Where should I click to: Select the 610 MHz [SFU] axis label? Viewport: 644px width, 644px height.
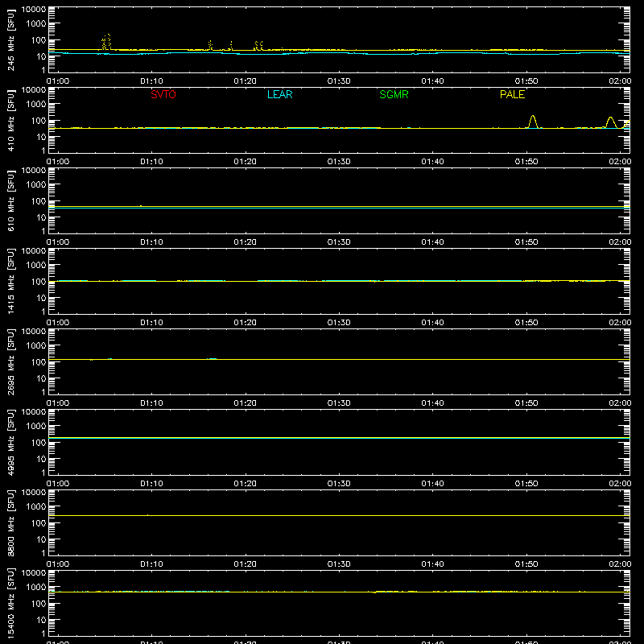pyautogui.click(x=10, y=200)
